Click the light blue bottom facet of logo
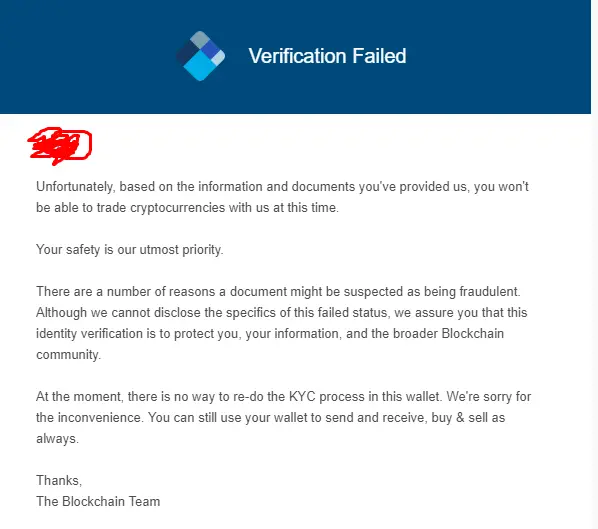This screenshot has width=598, height=529. [199, 68]
